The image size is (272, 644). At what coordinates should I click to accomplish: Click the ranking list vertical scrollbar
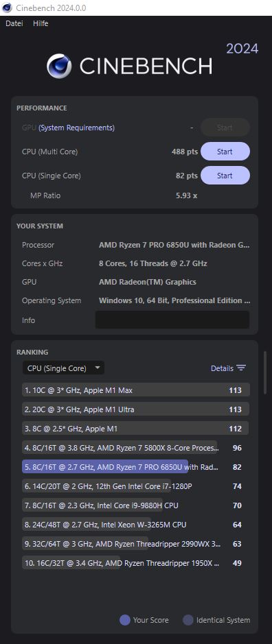[265, 372]
